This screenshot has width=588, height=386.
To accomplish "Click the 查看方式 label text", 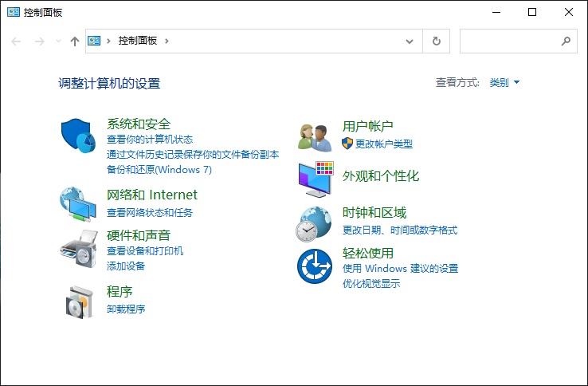I will [x=457, y=82].
